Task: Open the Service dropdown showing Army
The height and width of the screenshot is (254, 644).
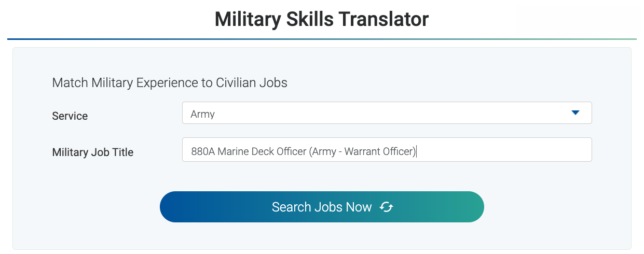Action: pos(387,113)
